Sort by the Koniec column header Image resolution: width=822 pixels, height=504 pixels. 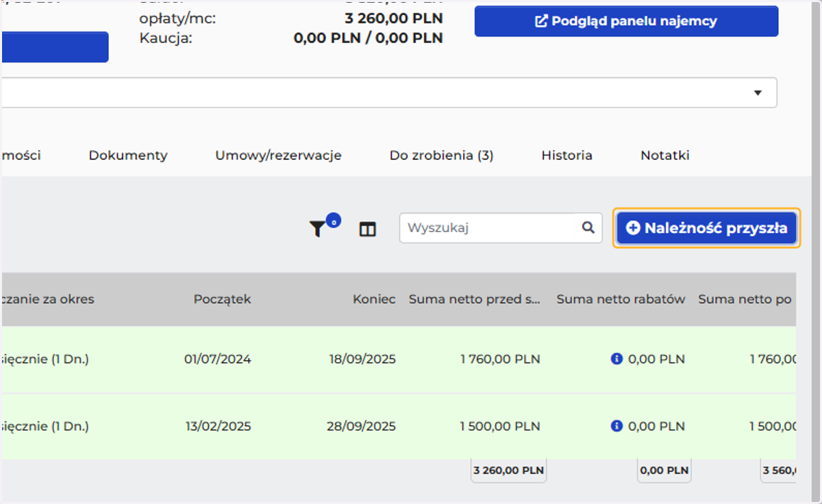(374, 299)
